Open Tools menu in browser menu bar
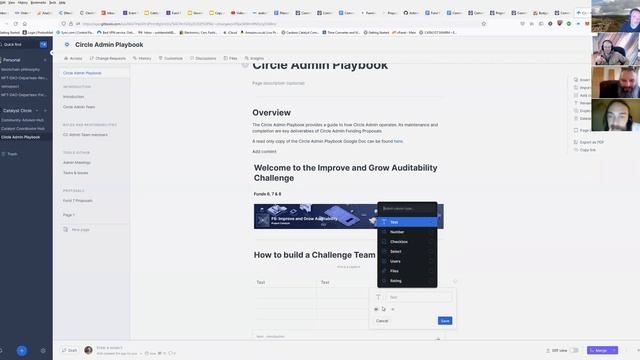 pyautogui.click(x=52, y=2)
